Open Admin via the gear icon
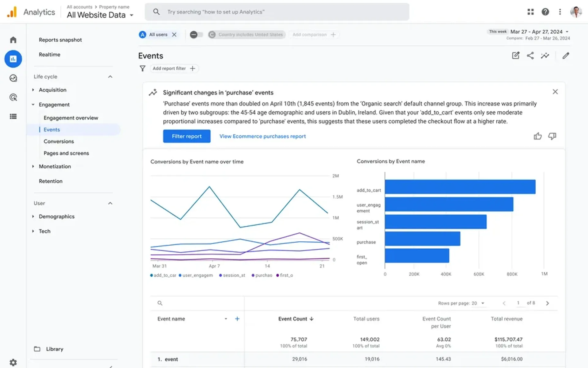 pyautogui.click(x=13, y=362)
